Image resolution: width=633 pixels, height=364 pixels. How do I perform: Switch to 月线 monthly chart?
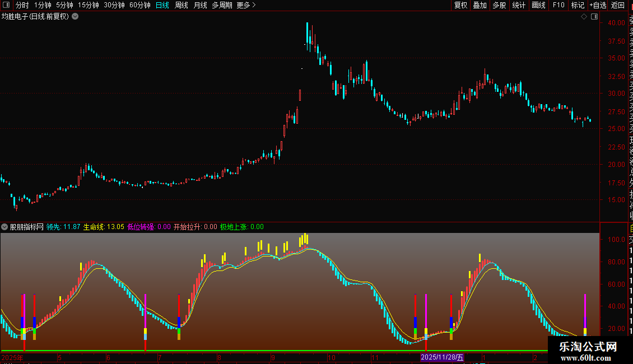point(200,5)
